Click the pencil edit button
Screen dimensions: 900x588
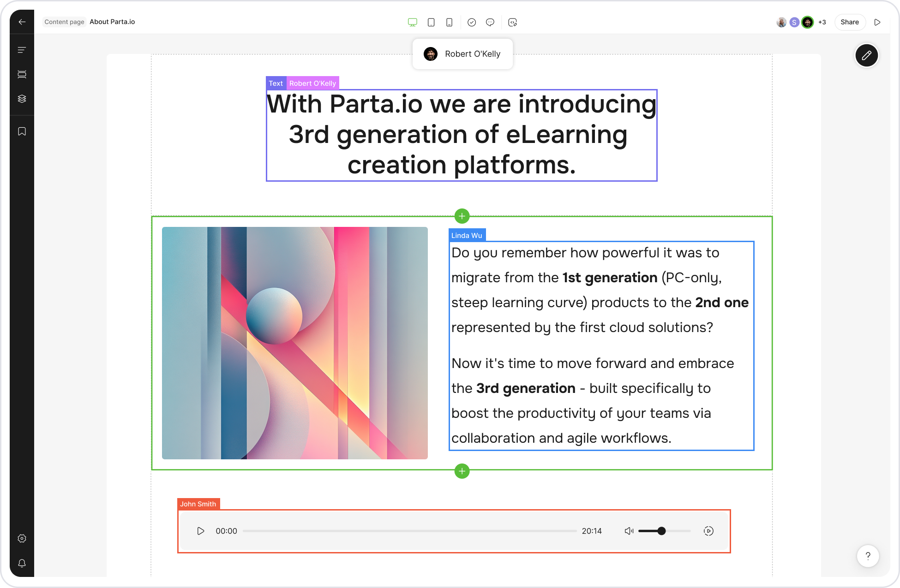pyautogui.click(x=866, y=55)
